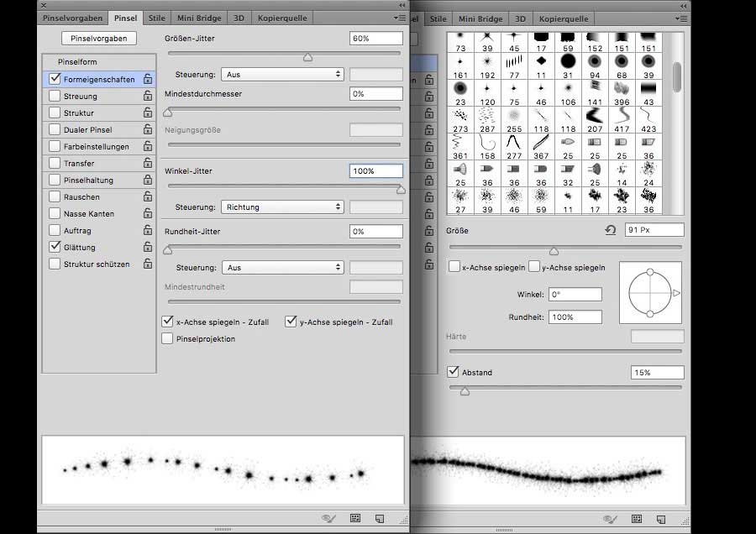This screenshot has height=534, width=756.
Task: Toggle brush preview icon in left panel footer
Action: tap(328, 519)
